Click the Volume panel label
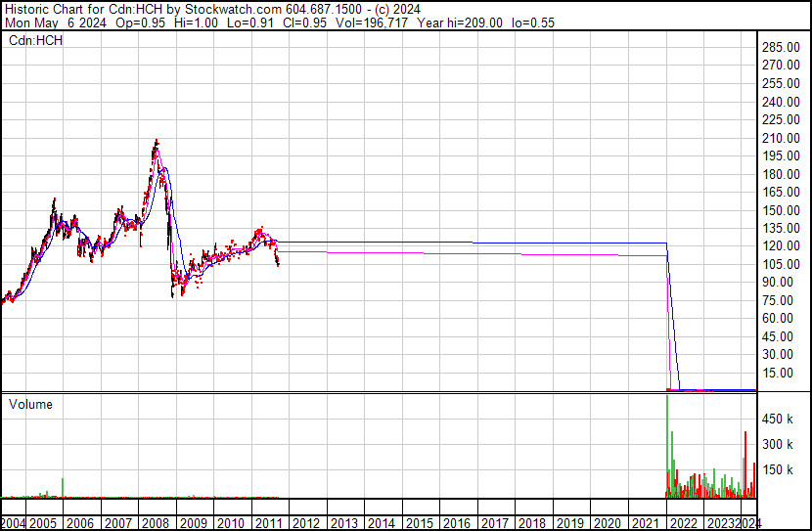The height and width of the screenshot is (531, 812). (30, 404)
